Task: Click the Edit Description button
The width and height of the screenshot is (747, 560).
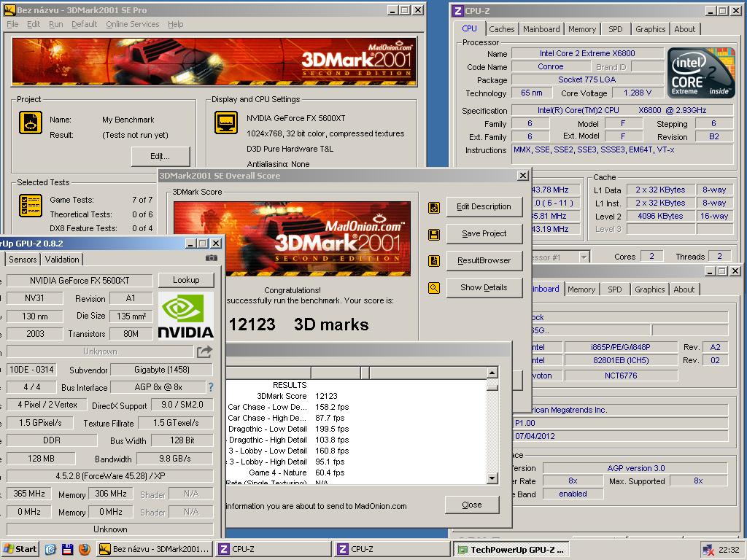Action: 484,206
